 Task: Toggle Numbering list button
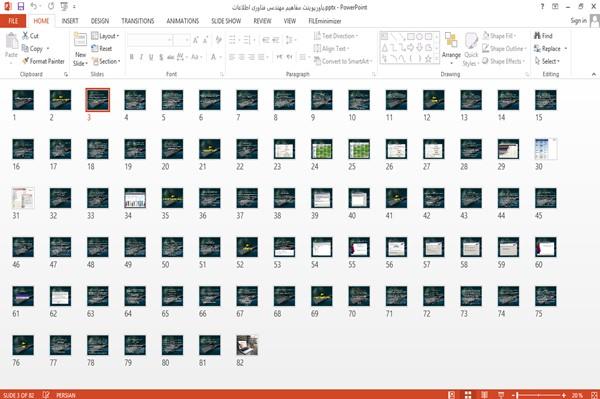248,40
